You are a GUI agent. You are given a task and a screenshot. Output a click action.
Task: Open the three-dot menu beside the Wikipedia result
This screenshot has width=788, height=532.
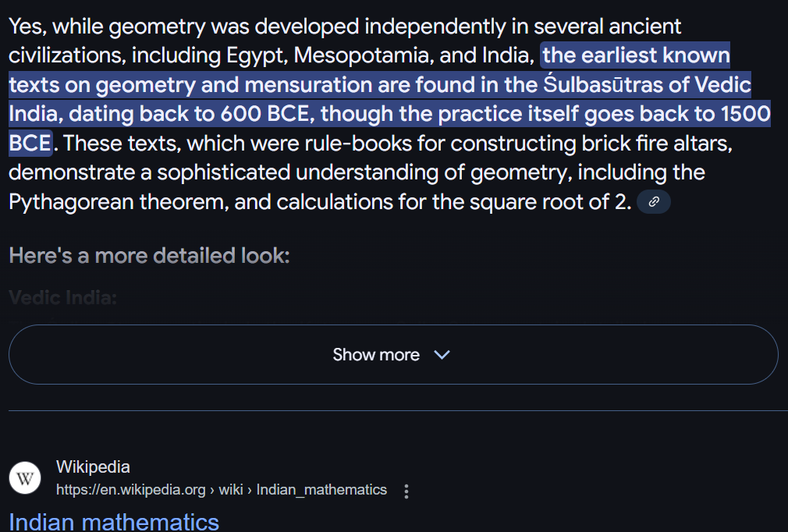(x=406, y=491)
